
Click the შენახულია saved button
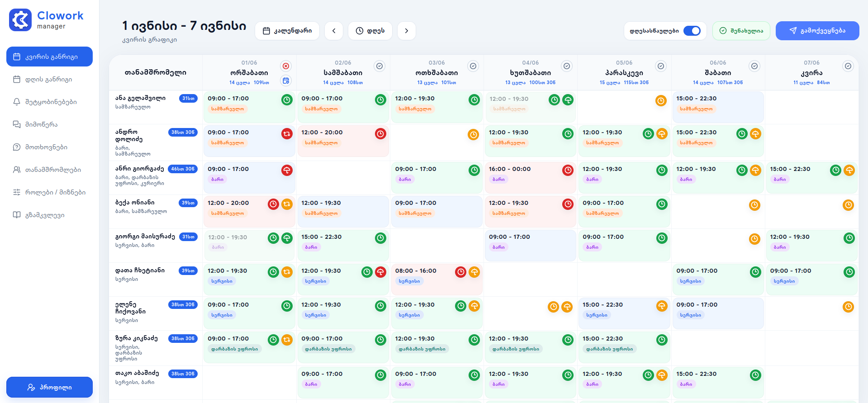click(741, 31)
